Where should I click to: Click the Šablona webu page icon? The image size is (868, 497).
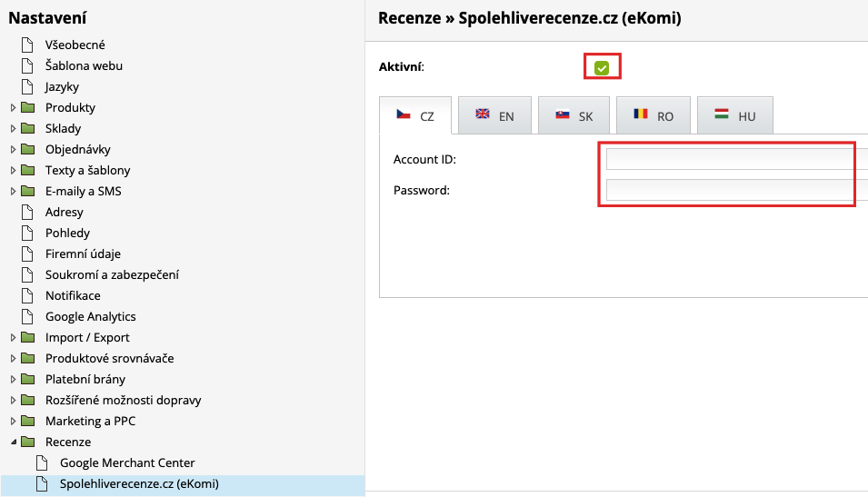(x=27, y=65)
